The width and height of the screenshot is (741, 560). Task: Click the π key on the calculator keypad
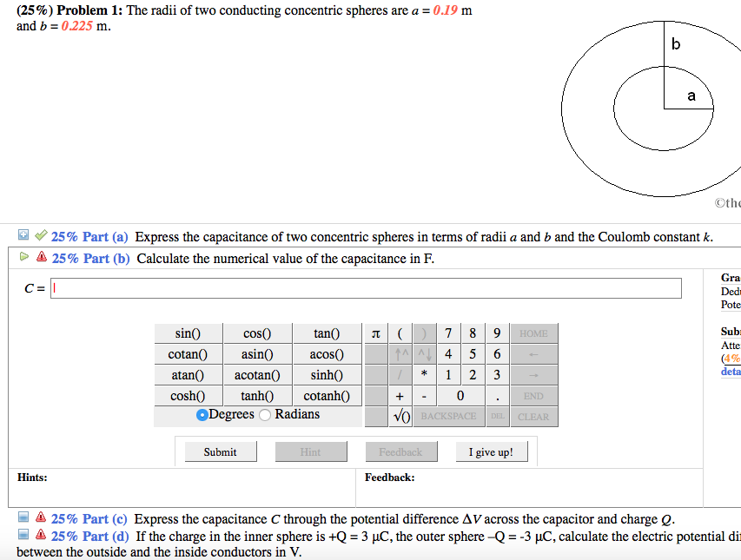[x=377, y=333]
